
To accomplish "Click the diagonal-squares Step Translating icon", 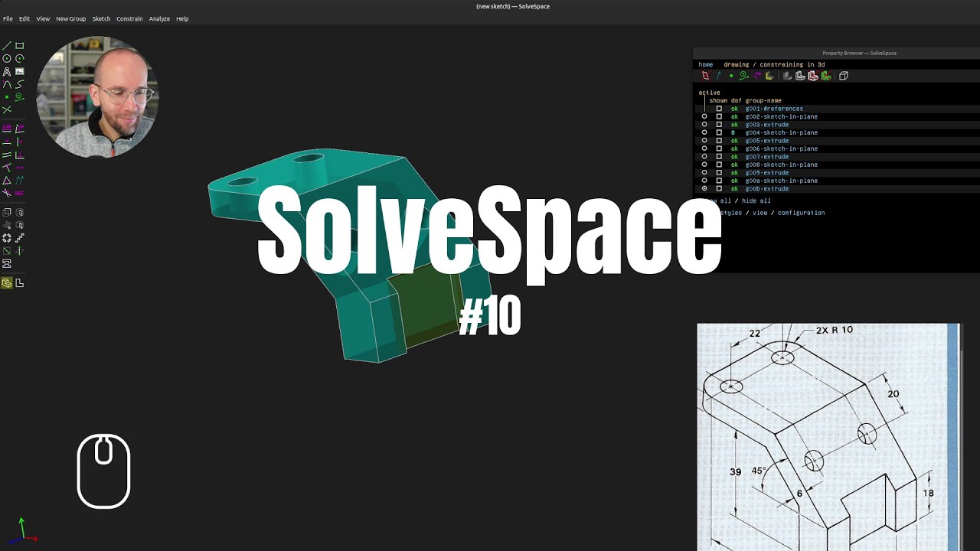I will pos(20,238).
